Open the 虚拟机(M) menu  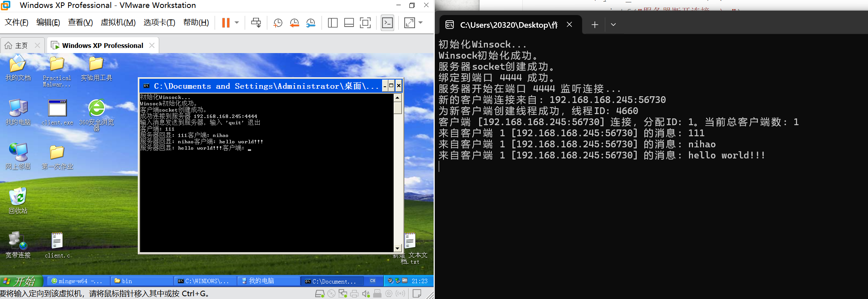[118, 22]
